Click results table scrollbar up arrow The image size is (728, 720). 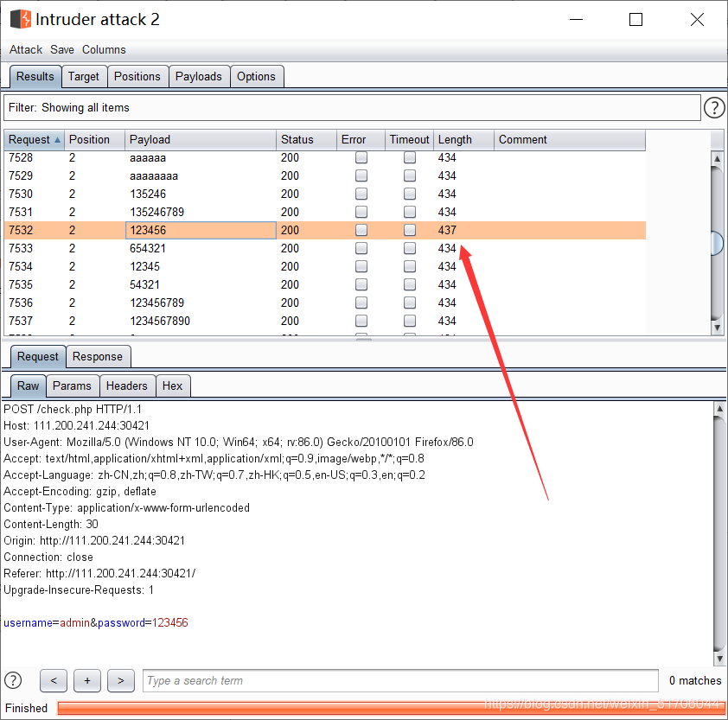(x=718, y=158)
